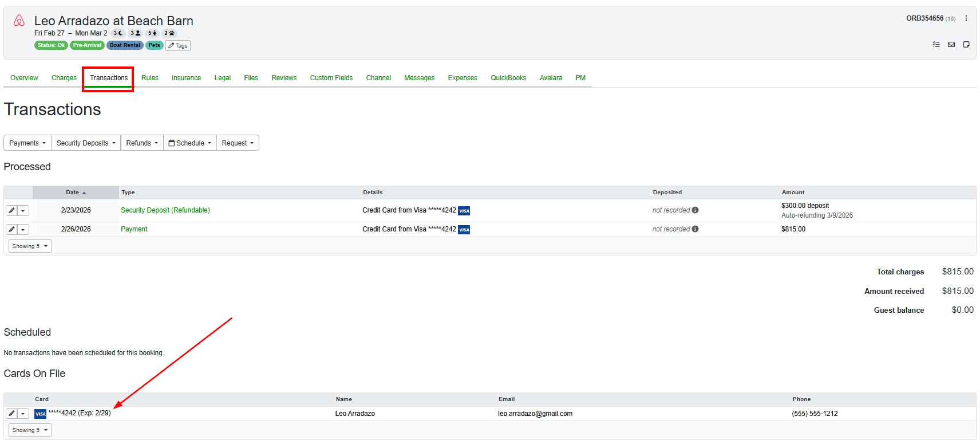Image resolution: width=980 pixels, height=444 pixels.
Task: Open the Security Deposit (Refundable) link
Action: 165,210
